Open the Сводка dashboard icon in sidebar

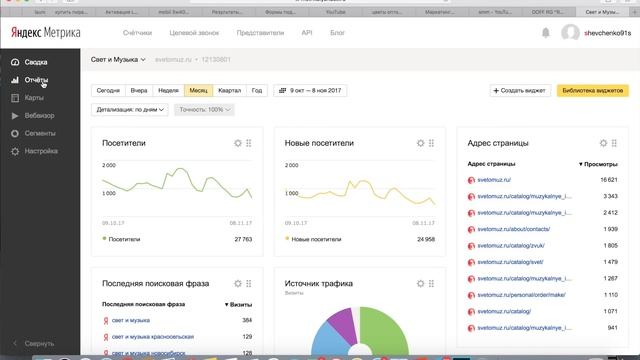tap(15, 62)
